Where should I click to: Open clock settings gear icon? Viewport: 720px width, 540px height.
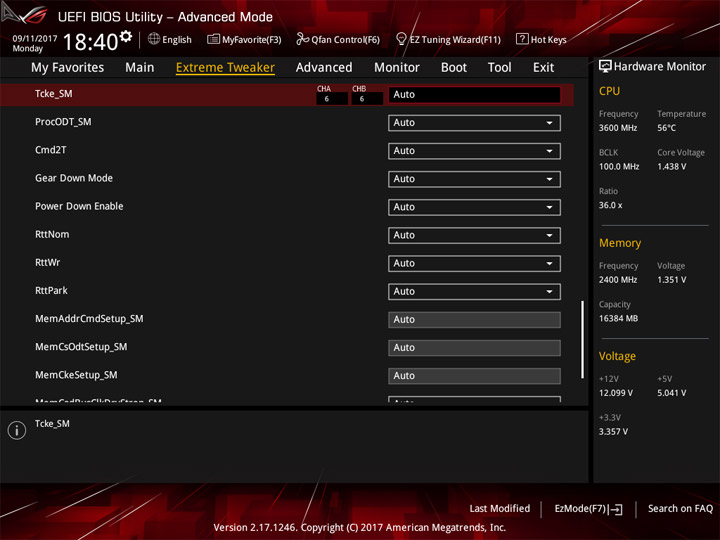click(x=126, y=36)
